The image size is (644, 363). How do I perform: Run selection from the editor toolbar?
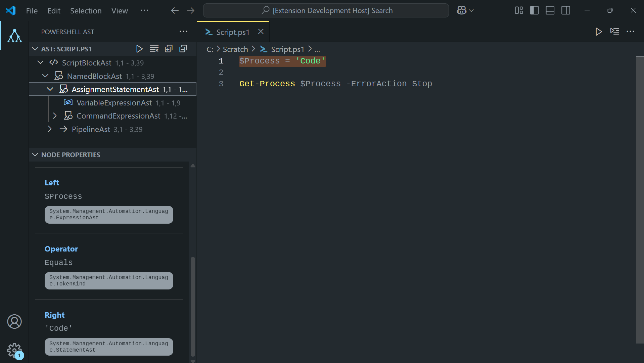(615, 32)
